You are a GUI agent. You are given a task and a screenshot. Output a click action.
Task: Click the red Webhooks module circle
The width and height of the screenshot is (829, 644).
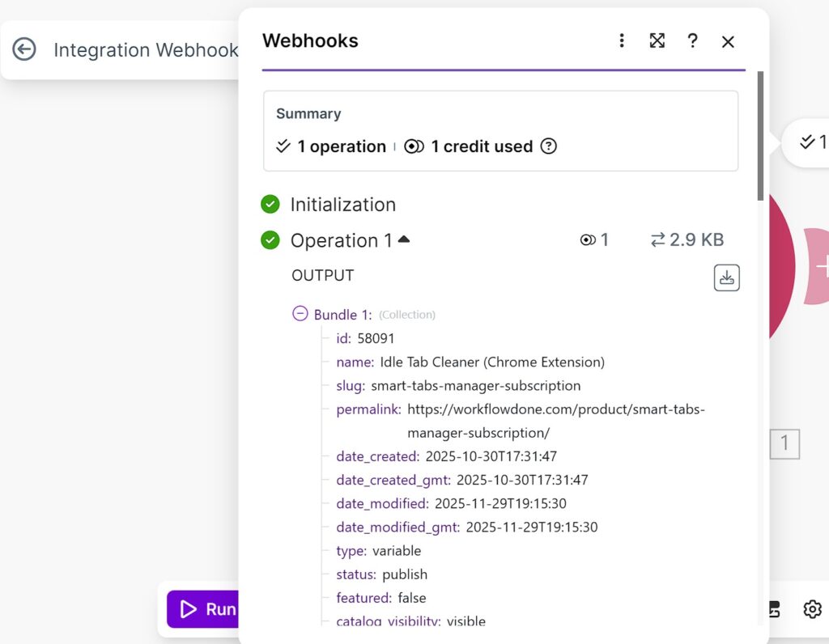click(780, 267)
